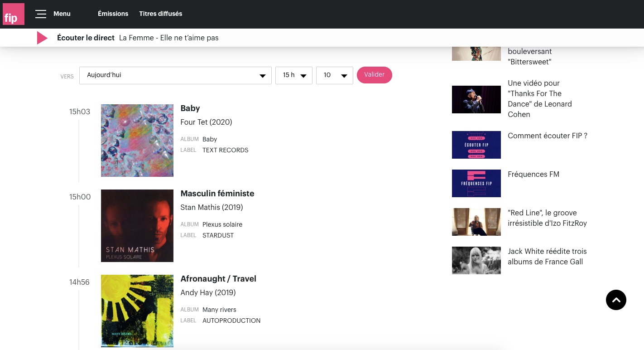Open the Titres diffusés menu item
The width and height of the screenshot is (644, 350).
(x=161, y=14)
